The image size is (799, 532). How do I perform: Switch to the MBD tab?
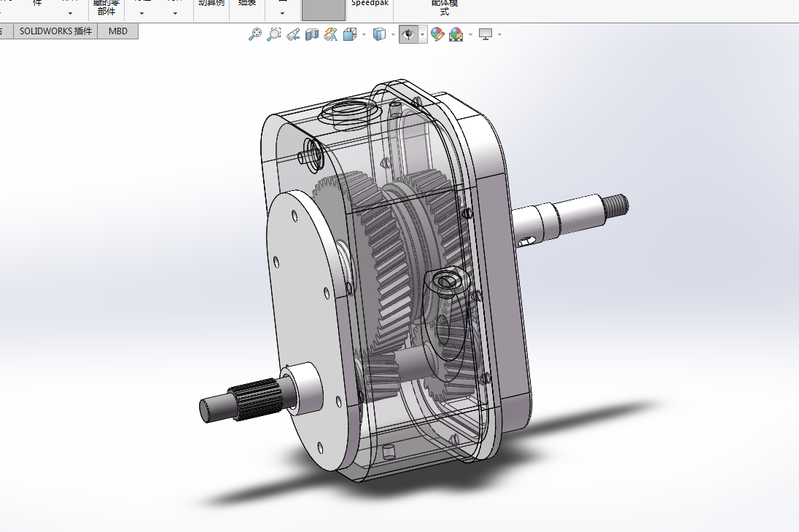coord(117,31)
